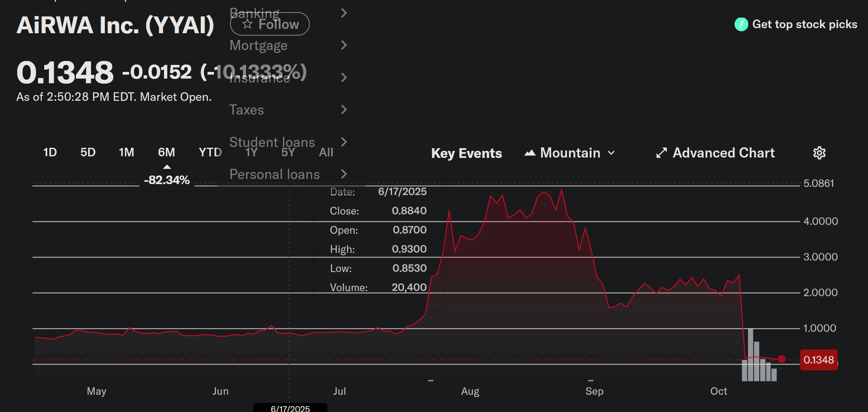Expand the Student loans submenu chevron

point(344,142)
